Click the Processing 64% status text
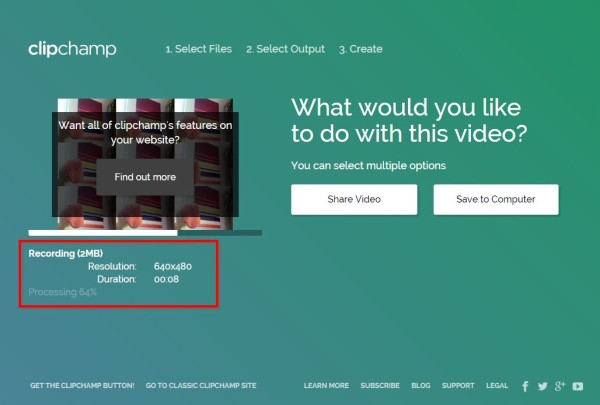This screenshot has width=600, height=405. (62, 292)
